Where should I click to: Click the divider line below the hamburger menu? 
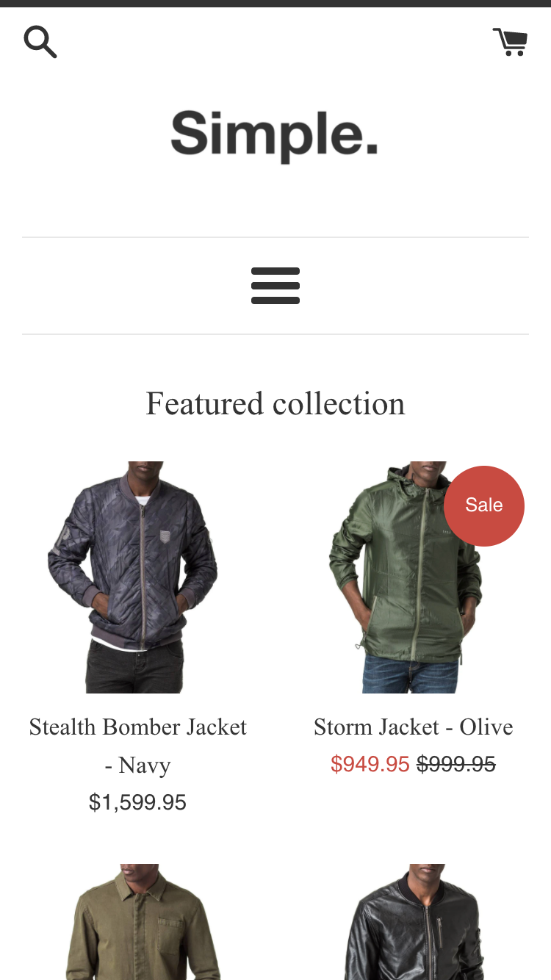tap(275, 334)
